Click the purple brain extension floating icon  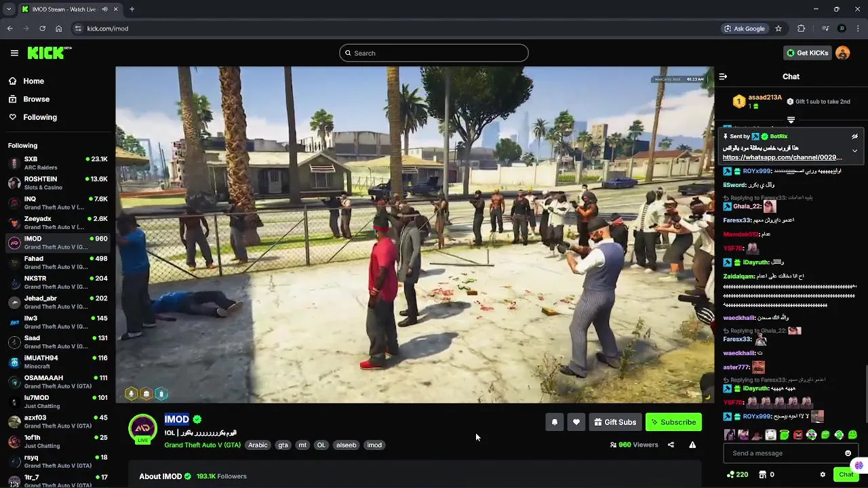point(859,465)
